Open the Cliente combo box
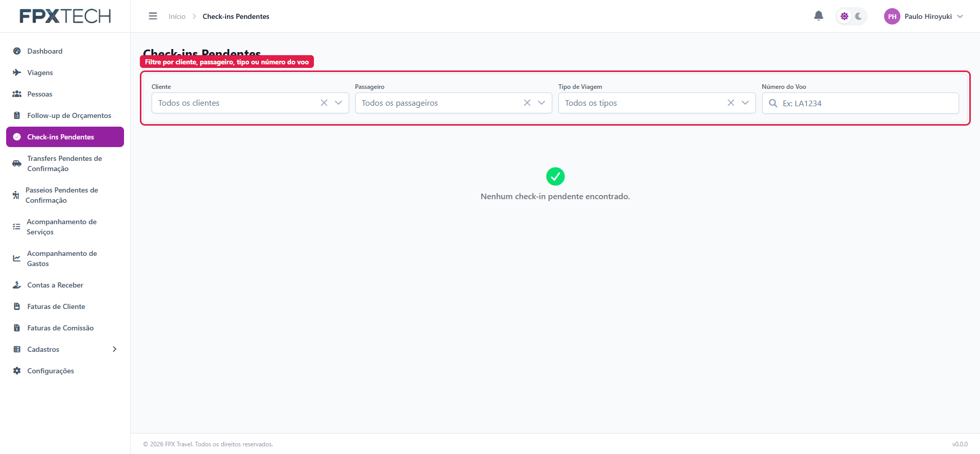Screen dimensions: 980x454 250,103
